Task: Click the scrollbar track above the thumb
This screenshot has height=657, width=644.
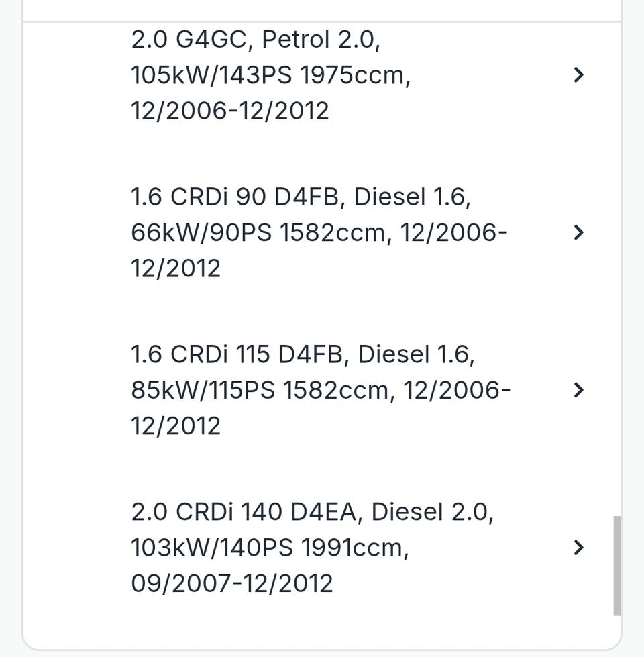Action: point(617,268)
